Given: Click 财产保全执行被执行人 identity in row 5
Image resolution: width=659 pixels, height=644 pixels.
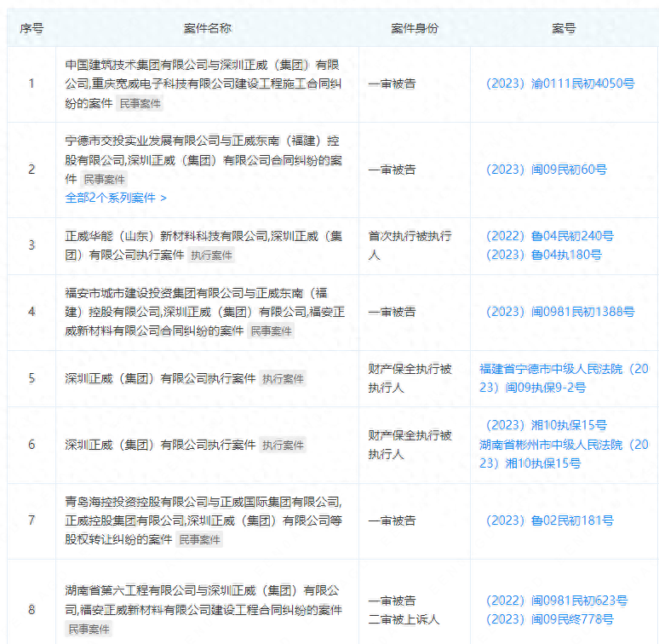Looking at the screenshot, I should [x=410, y=378].
